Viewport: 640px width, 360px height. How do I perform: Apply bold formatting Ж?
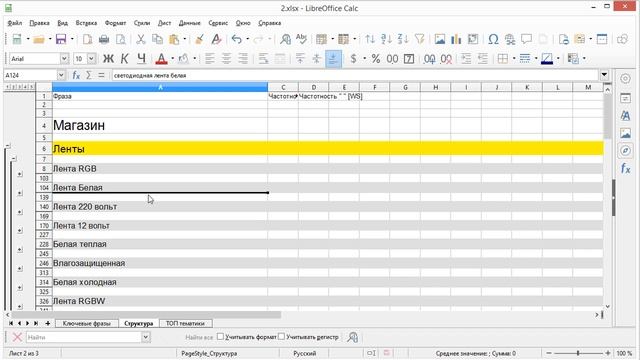(108, 59)
